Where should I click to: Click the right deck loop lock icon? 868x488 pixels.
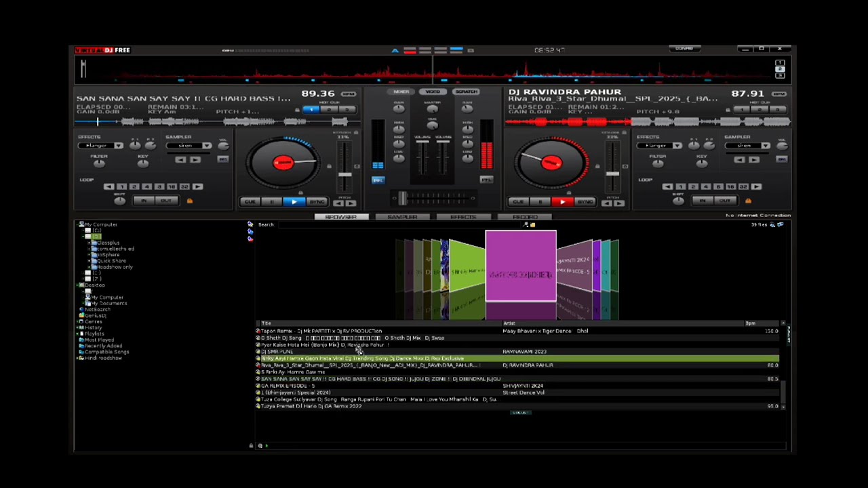click(x=748, y=201)
